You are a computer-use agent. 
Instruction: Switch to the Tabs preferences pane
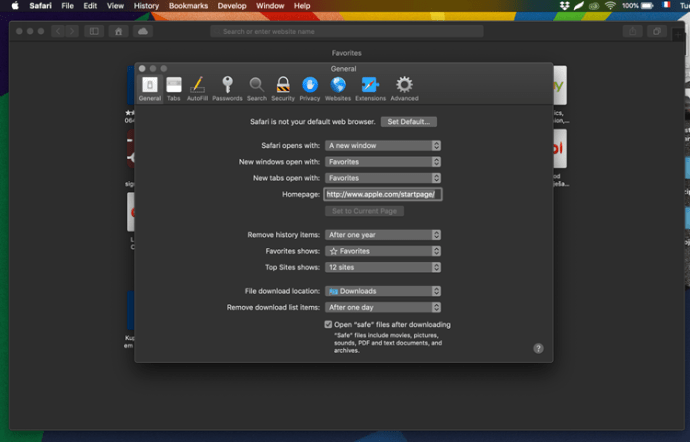173,89
